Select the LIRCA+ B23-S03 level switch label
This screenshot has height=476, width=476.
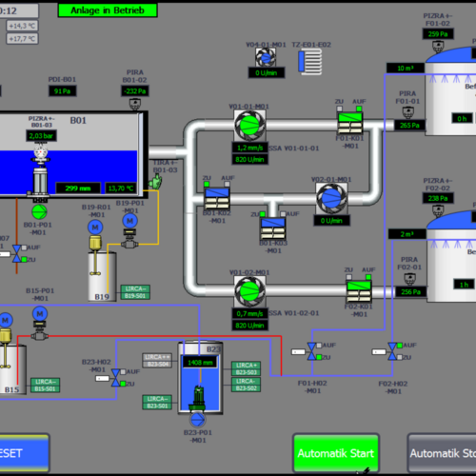pyautogui.click(x=246, y=368)
